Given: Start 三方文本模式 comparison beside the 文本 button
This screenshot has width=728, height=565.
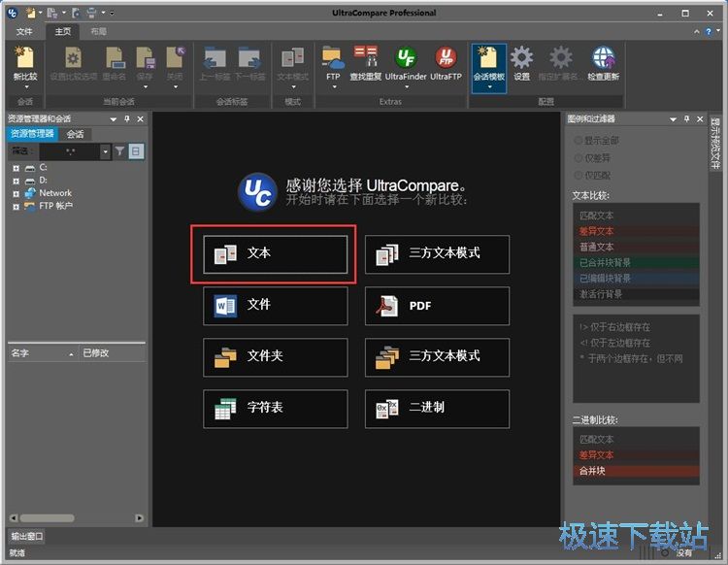Looking at the screenshot, I should tap(437, 254).
